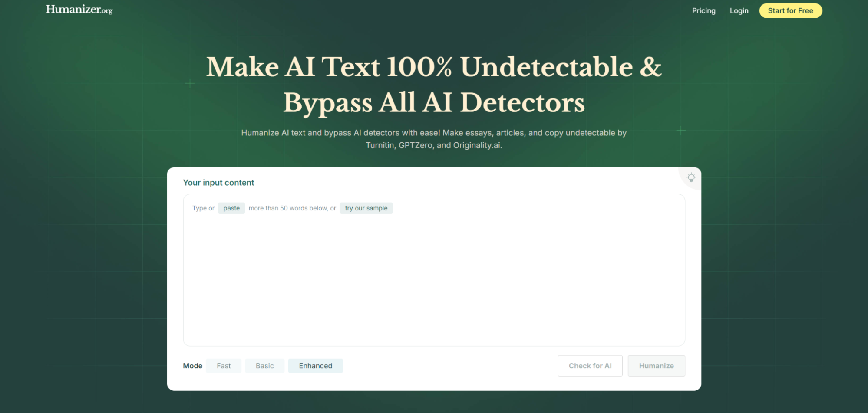868x413 pixels.
Task: Click the Check for AI button
Action: (x=590, y=366)
